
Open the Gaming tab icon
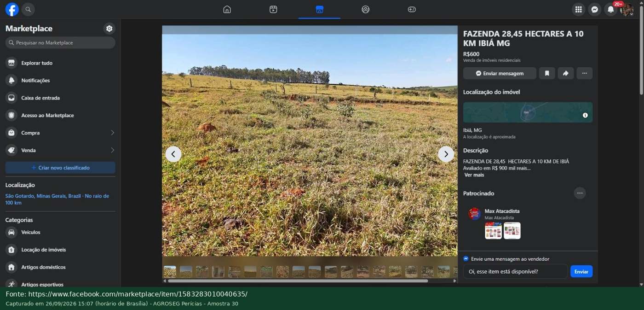[x=412, y=9]
